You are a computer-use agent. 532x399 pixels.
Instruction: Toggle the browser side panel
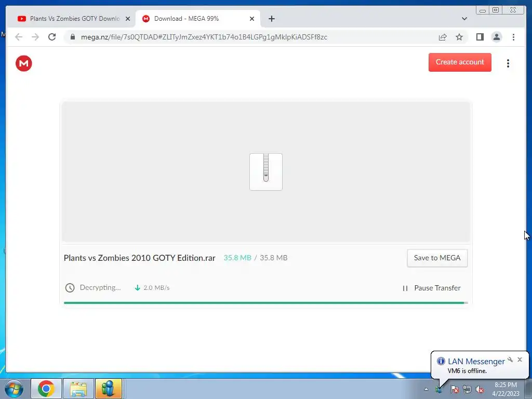[480, 37]
